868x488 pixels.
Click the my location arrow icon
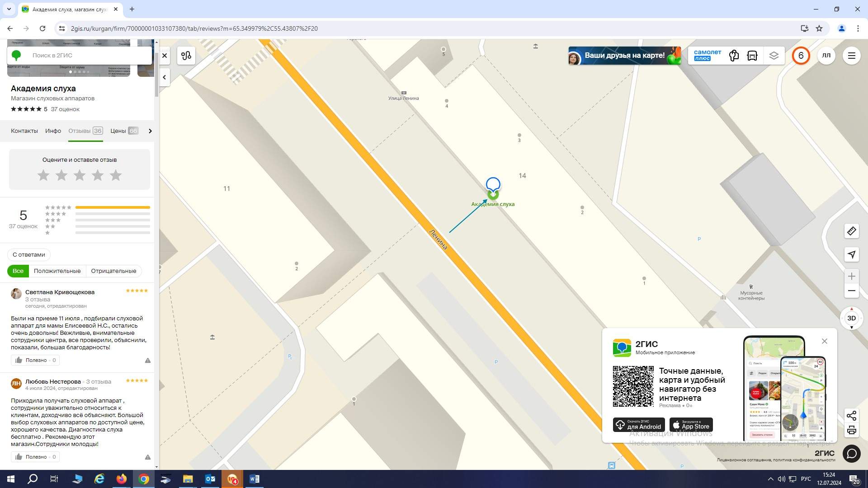coord(852,254)
